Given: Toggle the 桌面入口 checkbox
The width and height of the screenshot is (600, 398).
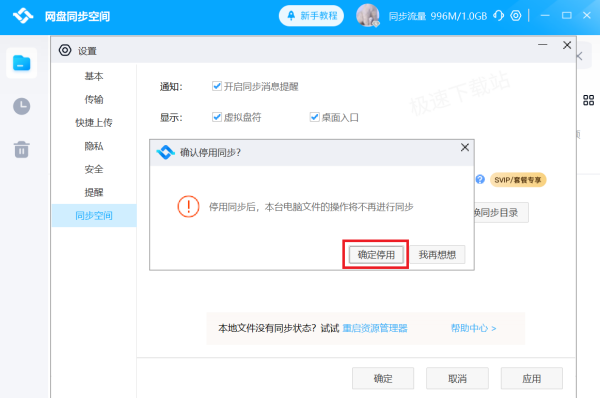Looking at the screenshot, I should pyautogui.click(x=315, y=117).
